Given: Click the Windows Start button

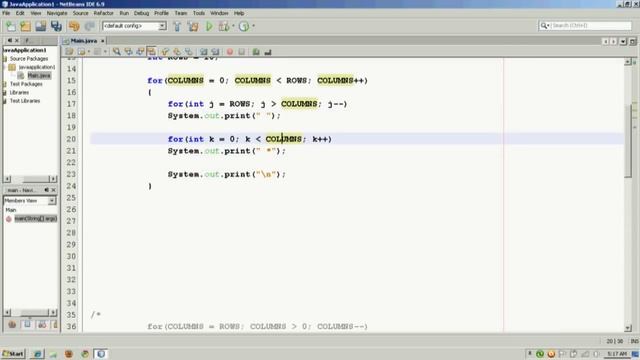Looking at the screenshot, I should click(13, 354).
